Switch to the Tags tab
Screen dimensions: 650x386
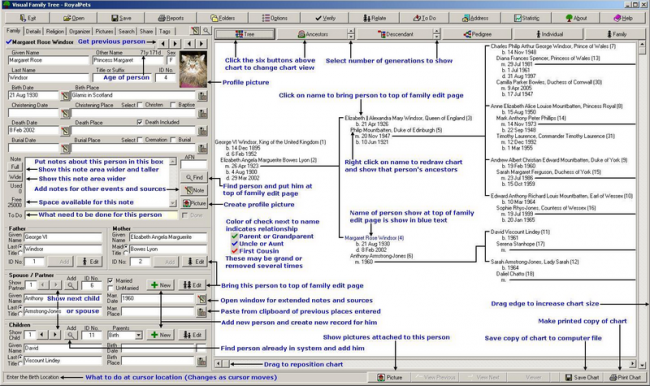pyautogui.click(x=165, y=32)
